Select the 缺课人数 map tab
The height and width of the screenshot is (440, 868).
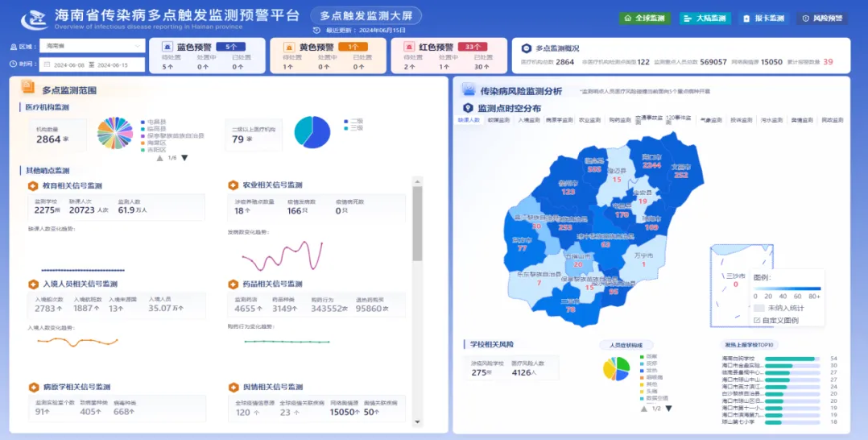click(x=469, y=120)
